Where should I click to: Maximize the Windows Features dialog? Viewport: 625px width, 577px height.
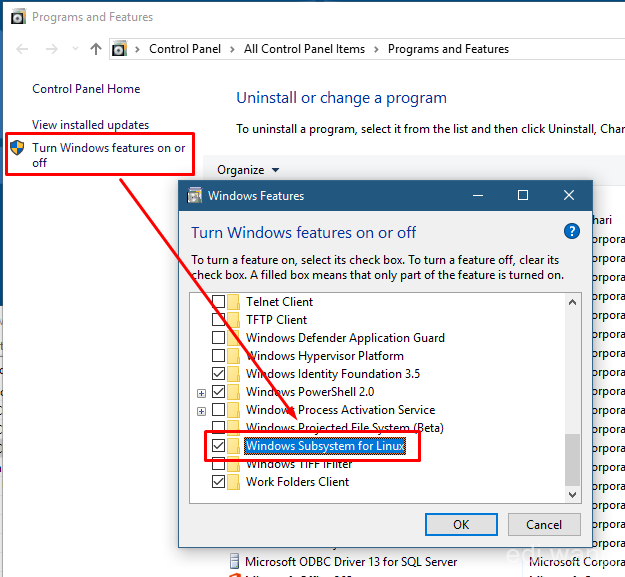[x=523, y=195]
